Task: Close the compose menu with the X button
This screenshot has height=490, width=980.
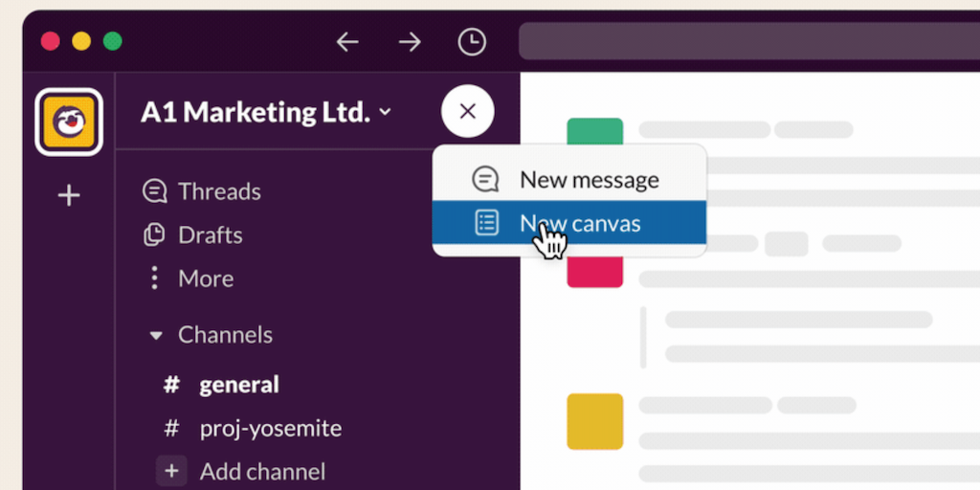Action: (x=467, y=111)
